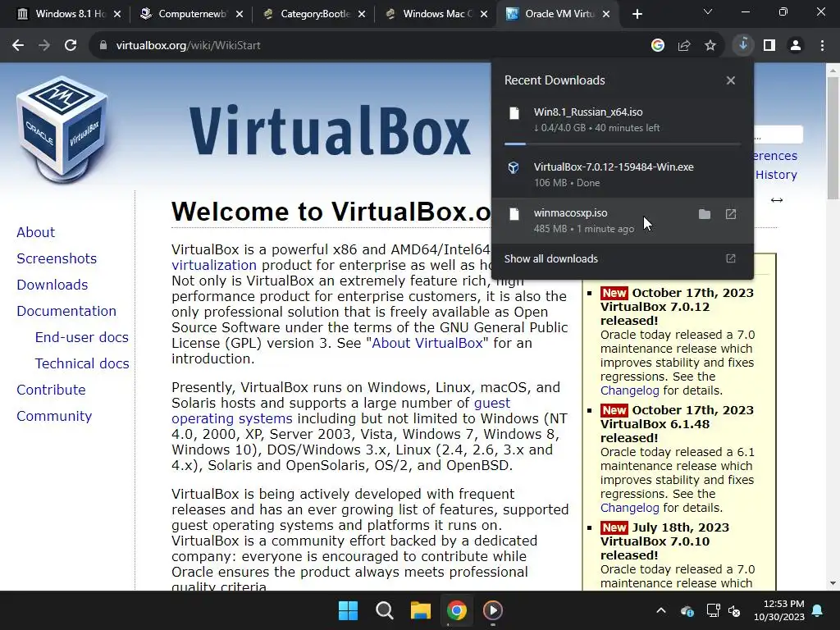Click the Chrome taskbar icon
The image size is (840, 630).
coord(456,610)
